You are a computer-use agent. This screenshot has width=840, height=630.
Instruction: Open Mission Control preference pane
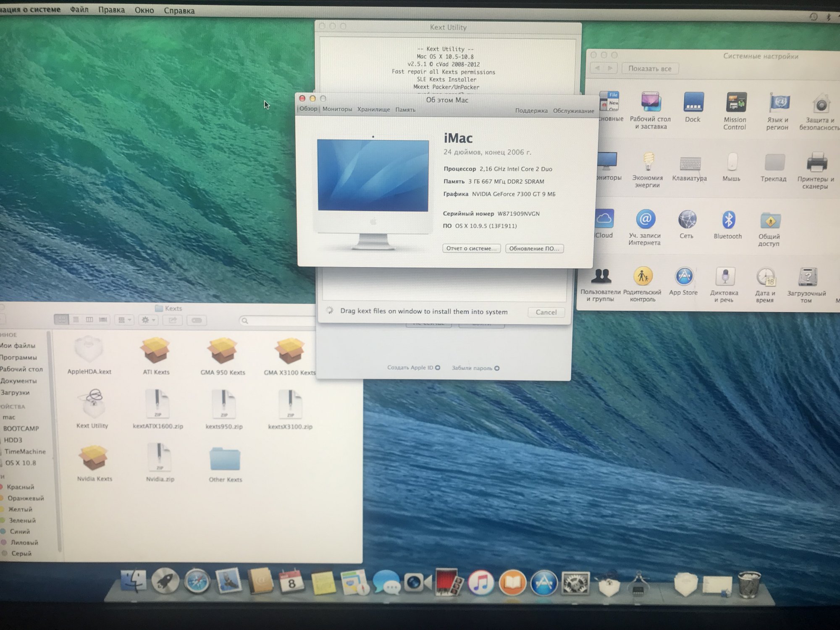click(735, 111)
